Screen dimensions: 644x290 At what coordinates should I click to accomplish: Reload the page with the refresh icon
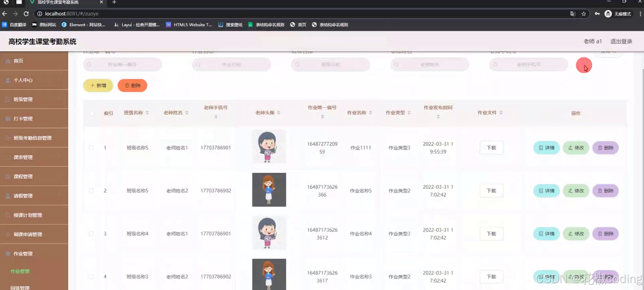coord(26,14)
